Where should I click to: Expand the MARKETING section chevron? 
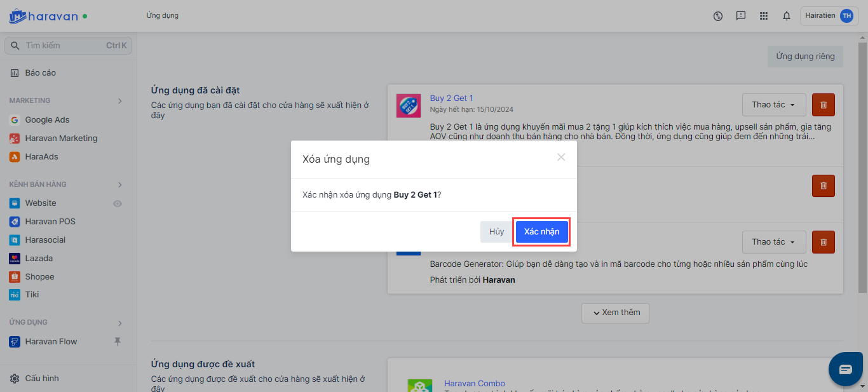[x=120, y=101]
